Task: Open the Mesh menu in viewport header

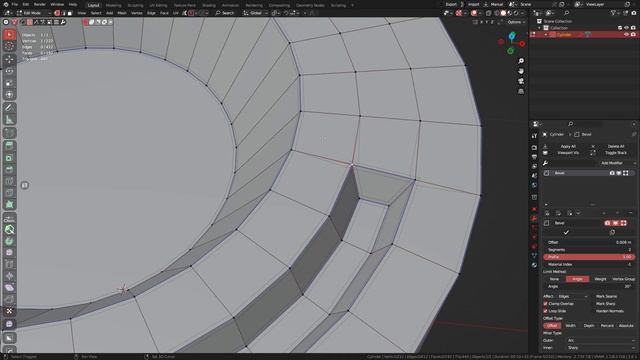Action: point(122,13)
